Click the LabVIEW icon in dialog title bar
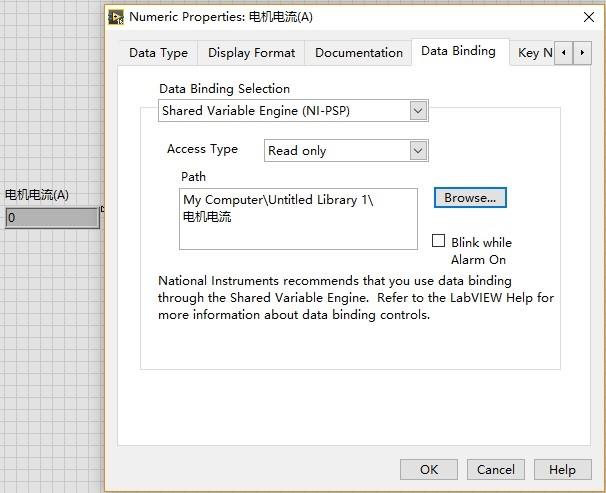This screenshot has height=493, width=606. pyautogui.click(x=116, y=16)
